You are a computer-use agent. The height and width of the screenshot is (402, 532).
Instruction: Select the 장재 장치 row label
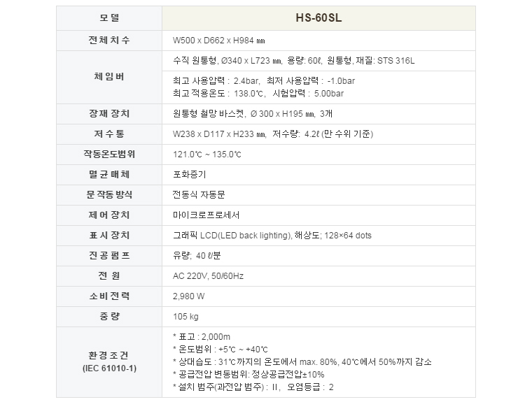[x=109, y=113]
